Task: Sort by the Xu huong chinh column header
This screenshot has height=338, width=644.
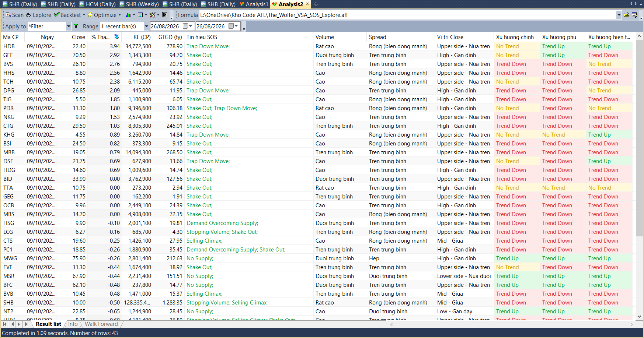Action: (x=516, y=37)
